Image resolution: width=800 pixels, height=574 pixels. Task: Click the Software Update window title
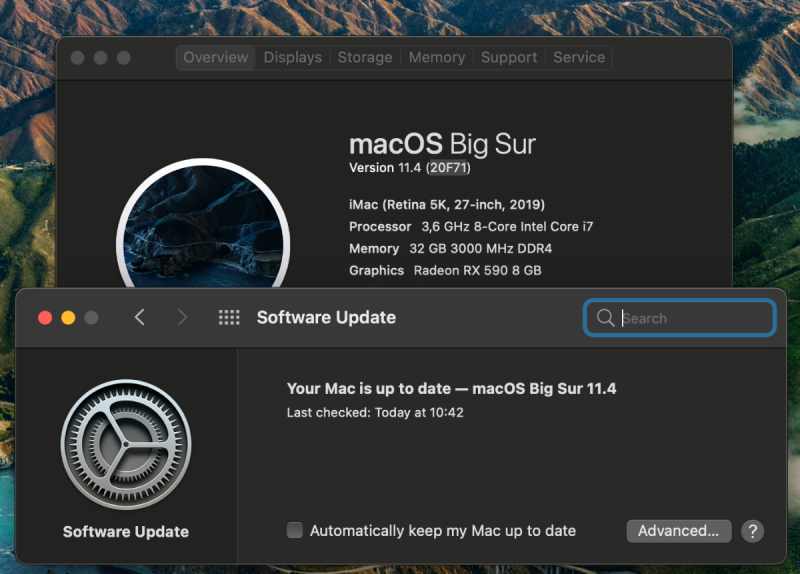(x=327, y=317)
